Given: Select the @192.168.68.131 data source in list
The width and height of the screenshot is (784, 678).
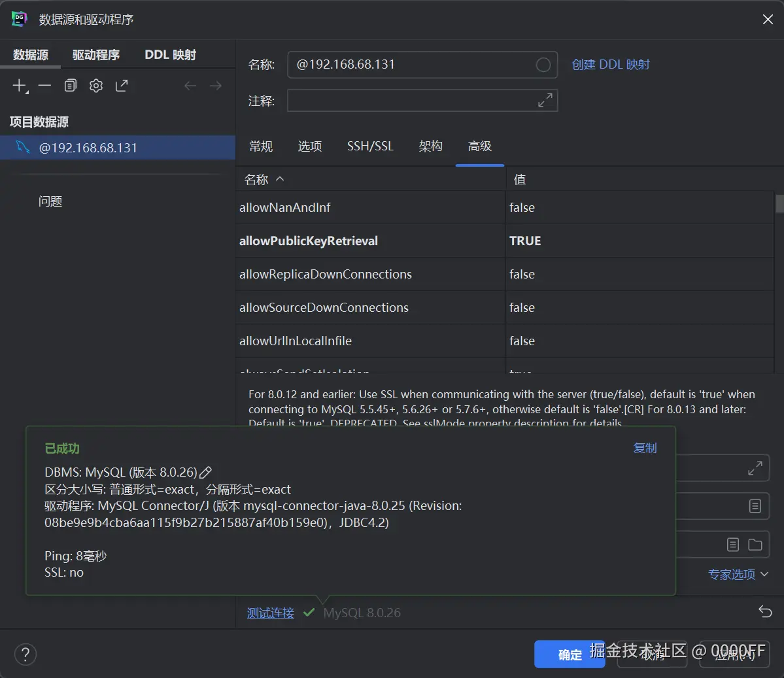Looking at the screenshot, I should [118, 148].
